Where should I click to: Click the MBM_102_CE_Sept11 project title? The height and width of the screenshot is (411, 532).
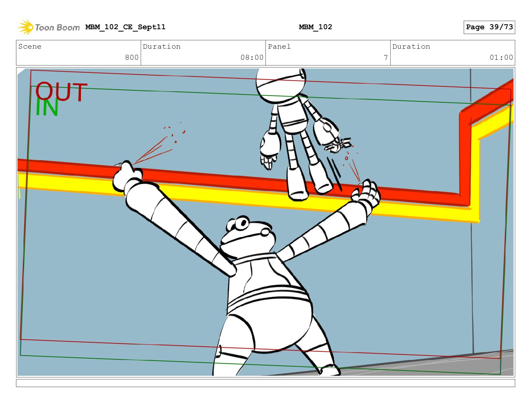click(125, 27)
